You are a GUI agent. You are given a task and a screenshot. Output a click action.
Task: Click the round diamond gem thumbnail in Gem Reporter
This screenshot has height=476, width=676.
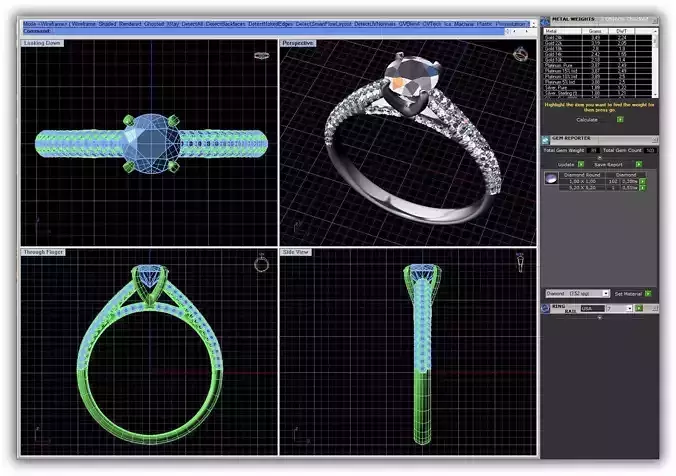551,178
